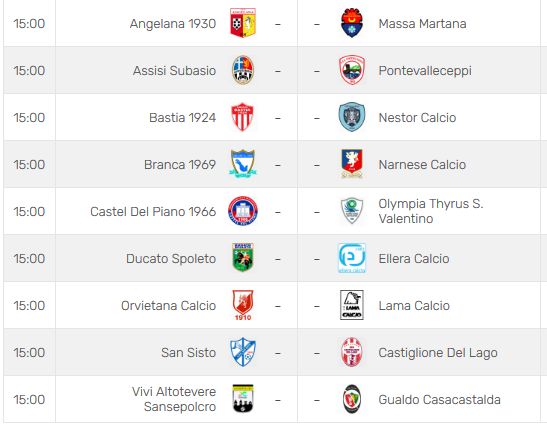Viewport: 547px width, 430px height.
Task: Select Branca 1969 team name
Action: 180,165
